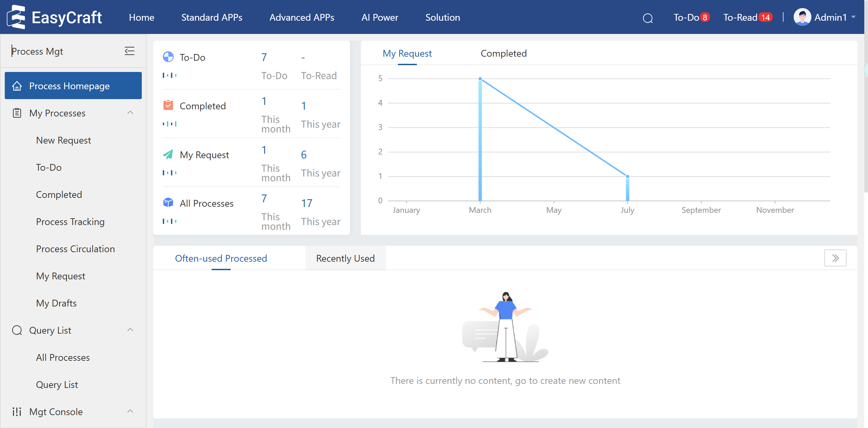Switch to the Completed chart tab

[503, 54]
